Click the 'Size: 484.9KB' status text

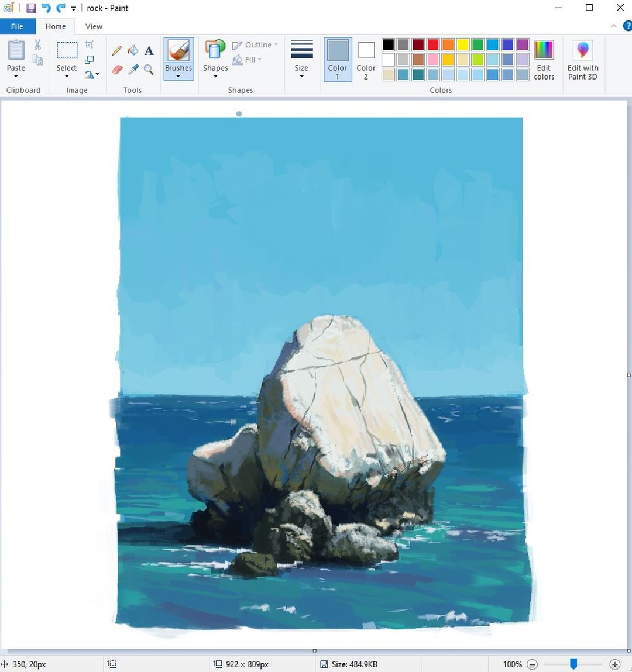click(355, 664)
